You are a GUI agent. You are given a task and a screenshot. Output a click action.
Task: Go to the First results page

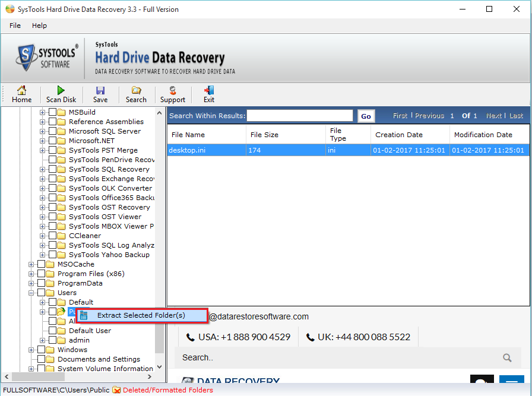point(400,116)
